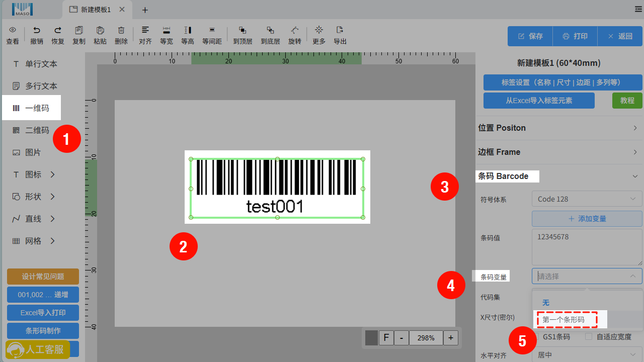The height and width of the screenshot is (362, 644).
Task: Zoom out with the minus button
Action: click(401, 338)
